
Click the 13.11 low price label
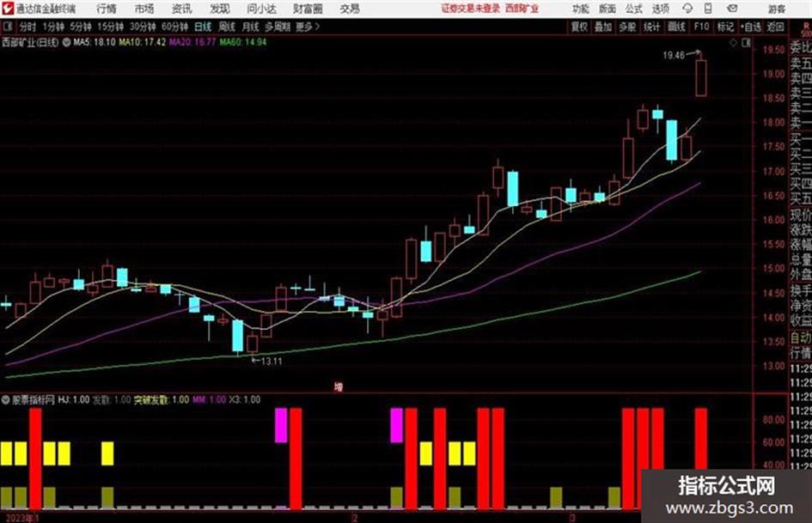[272, 362]
